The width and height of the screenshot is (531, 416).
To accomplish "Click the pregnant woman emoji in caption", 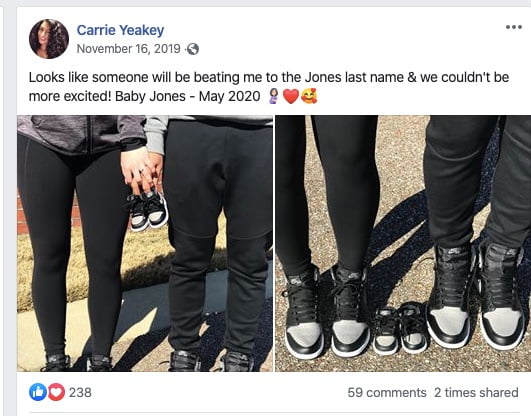I will (273, 96).
